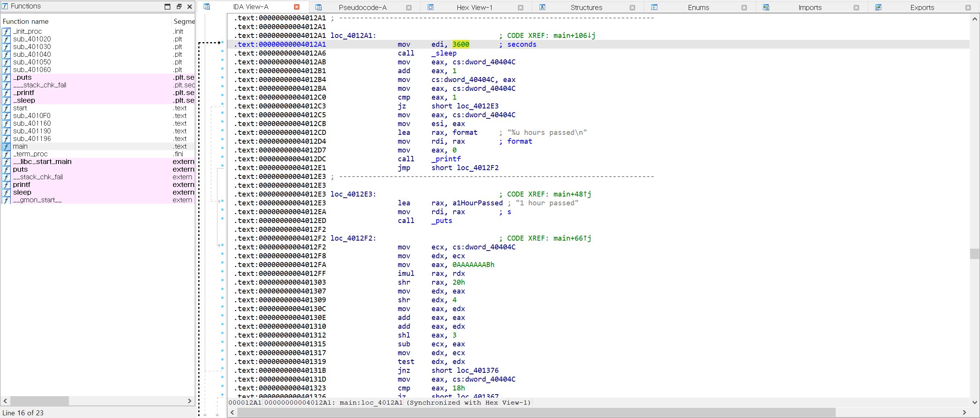Close the Pseudocode-A tab
Image resolution: width=980 pixels, height=418 pixels.
408,8
